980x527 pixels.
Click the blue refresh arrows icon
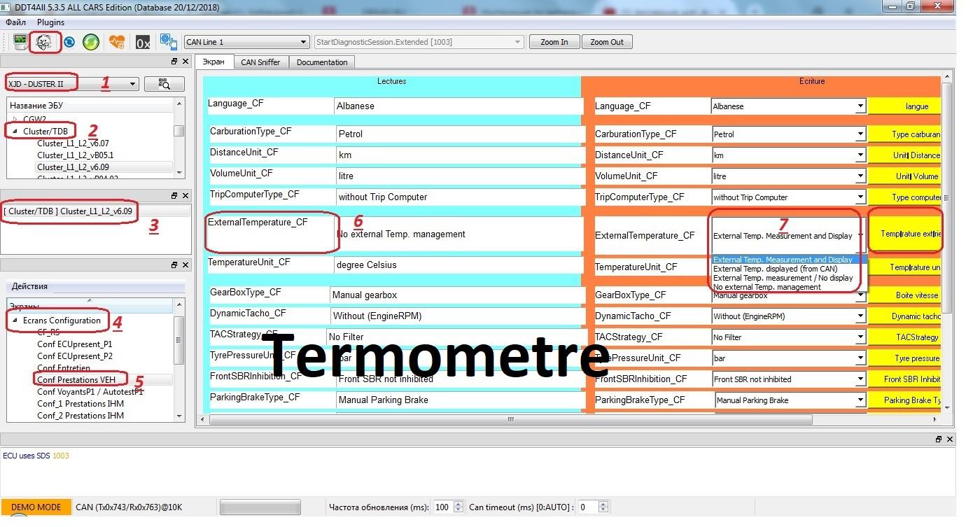[69, 42]
